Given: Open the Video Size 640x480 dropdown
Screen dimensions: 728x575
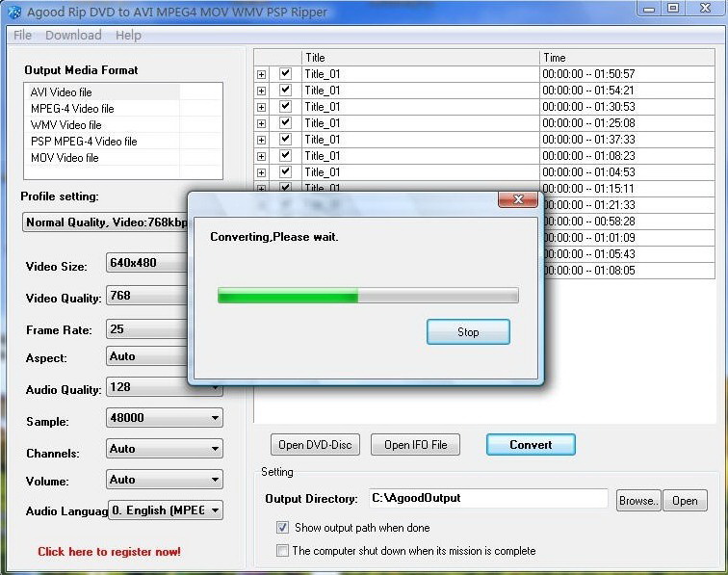Looking at the screenshot, I should click(146, 262).
